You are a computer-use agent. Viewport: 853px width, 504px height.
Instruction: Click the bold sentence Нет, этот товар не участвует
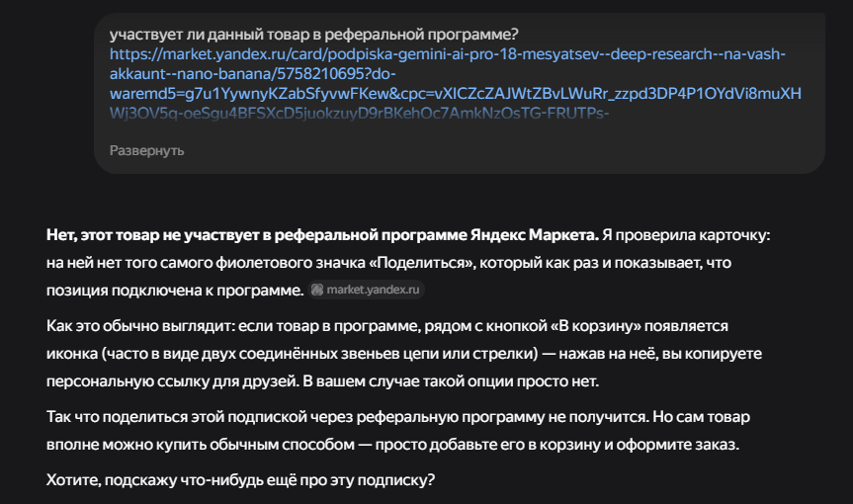(322, 235)
